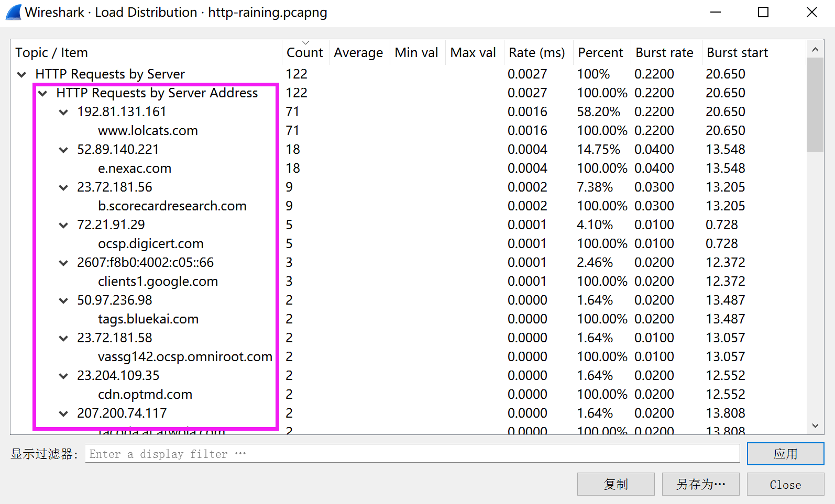The height and width of the screenshot is (504, 835).
Task: Sort by the Average column header
Action: point(359,52)
